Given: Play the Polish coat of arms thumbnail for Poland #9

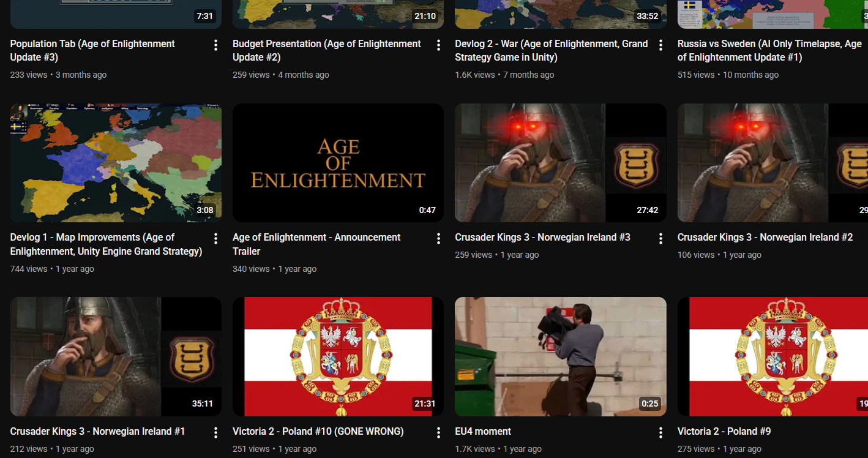Looking at the screenshot, I should point(773,357).
